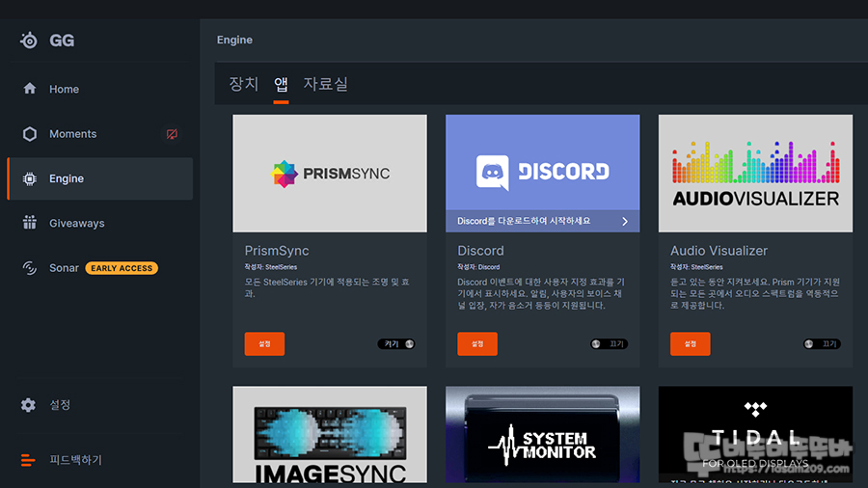Click the ImageSync banner thumbnail
This screenshot has width=868, height=488.
[330, 434]
